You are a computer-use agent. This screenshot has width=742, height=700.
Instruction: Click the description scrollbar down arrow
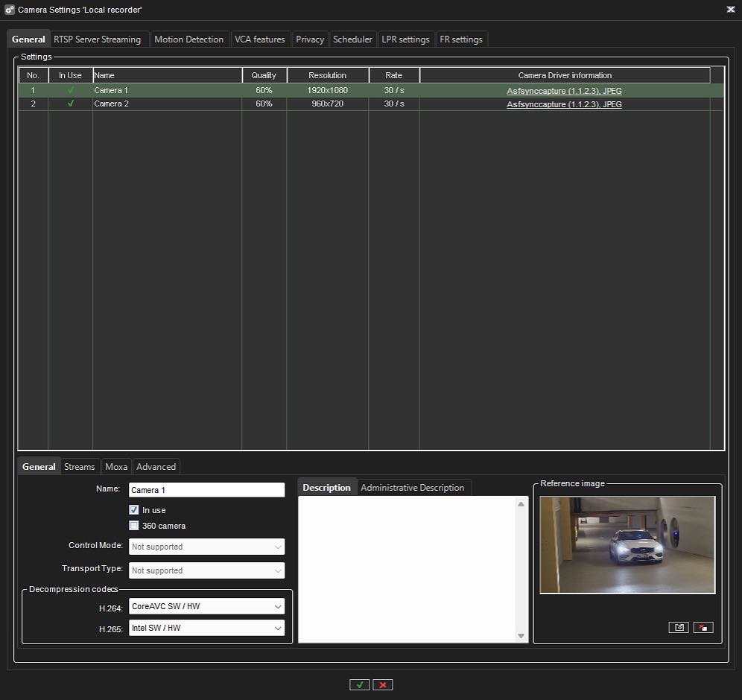click(x=521, y=635)
